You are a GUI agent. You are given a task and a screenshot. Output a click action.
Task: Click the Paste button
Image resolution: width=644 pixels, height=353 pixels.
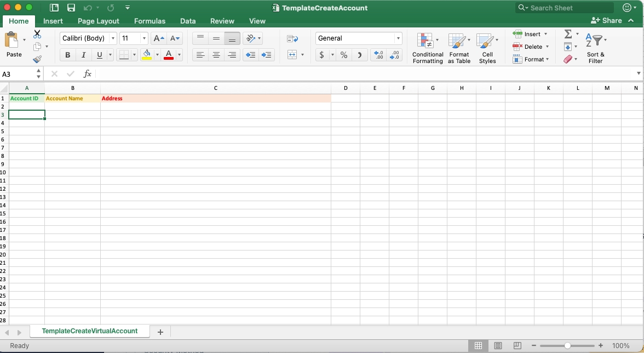click(x=14, y=44)
